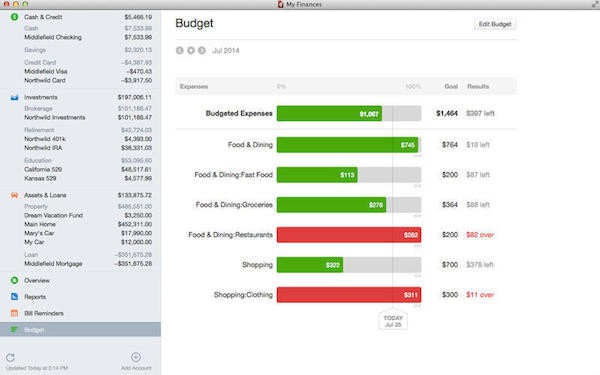600x375 pixels.
Task: Click the Food & Dining progress bar
Action: tap(349, 145)
